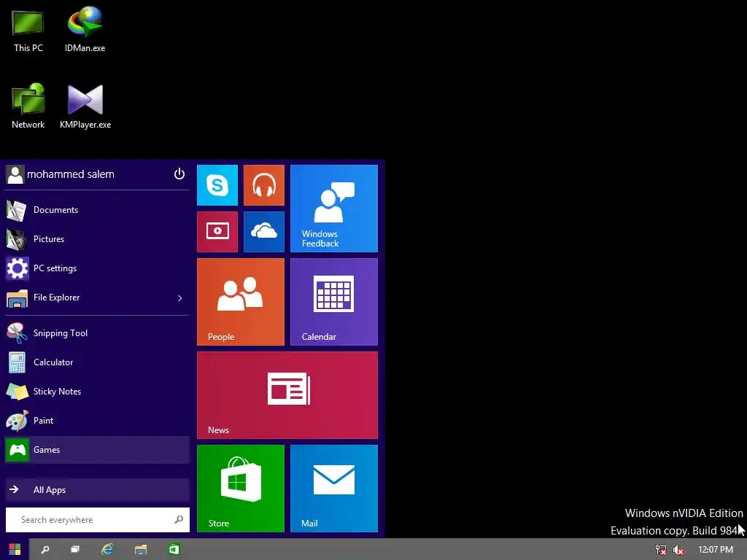
Task: Launch Internet Explorer from taskbar
Action: (108, 550)
